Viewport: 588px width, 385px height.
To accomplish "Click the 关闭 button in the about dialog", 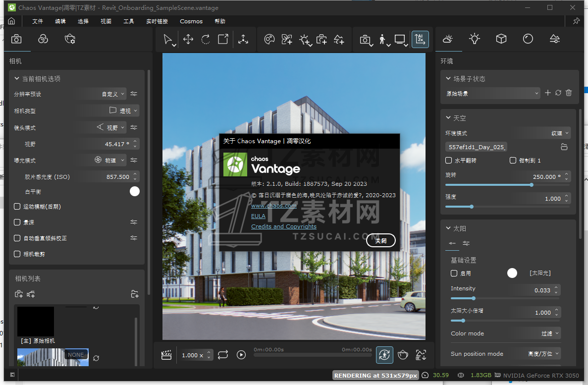I will [x=381, y=241].
